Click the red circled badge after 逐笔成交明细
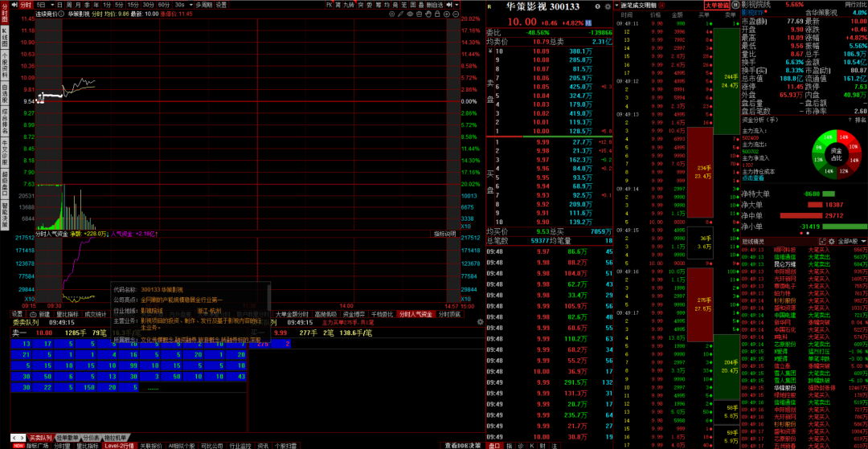868x449 pixels. pos(662,5)
